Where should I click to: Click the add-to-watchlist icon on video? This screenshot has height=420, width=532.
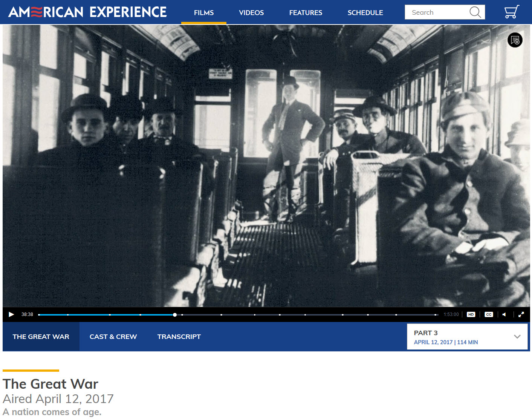click(515, 40)
